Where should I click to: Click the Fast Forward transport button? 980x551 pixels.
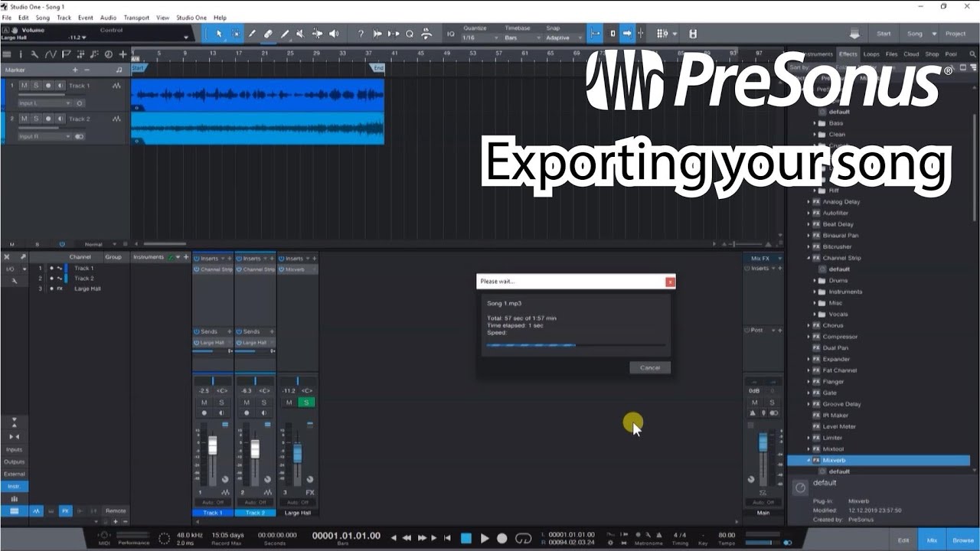[x=422, y=538]
